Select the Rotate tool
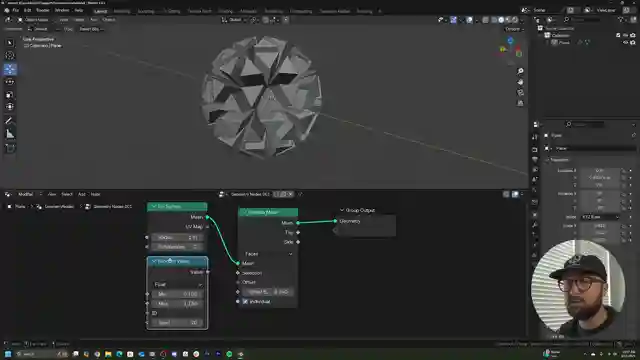640x360 pixels. (x=10, y=82)
